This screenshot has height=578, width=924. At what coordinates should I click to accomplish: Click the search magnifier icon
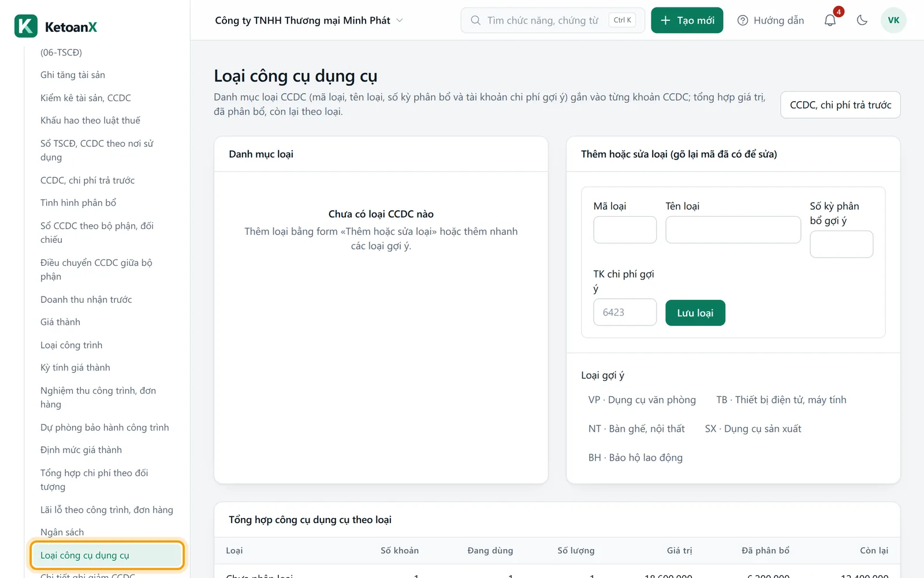click(475, 20)
